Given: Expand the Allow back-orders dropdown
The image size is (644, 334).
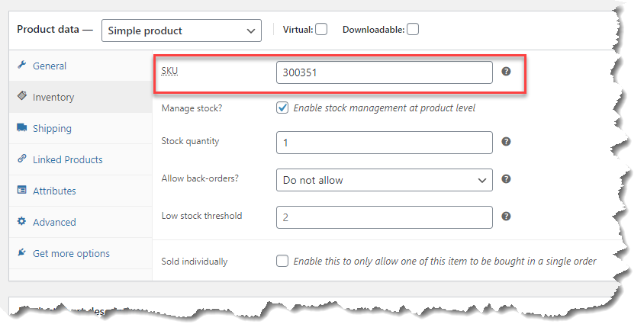Looking at the screenshot, I should (x=384, y=180).
